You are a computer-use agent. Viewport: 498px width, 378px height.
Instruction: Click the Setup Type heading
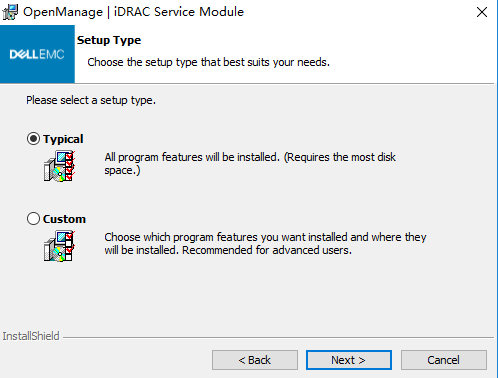[x=109, y=40]
